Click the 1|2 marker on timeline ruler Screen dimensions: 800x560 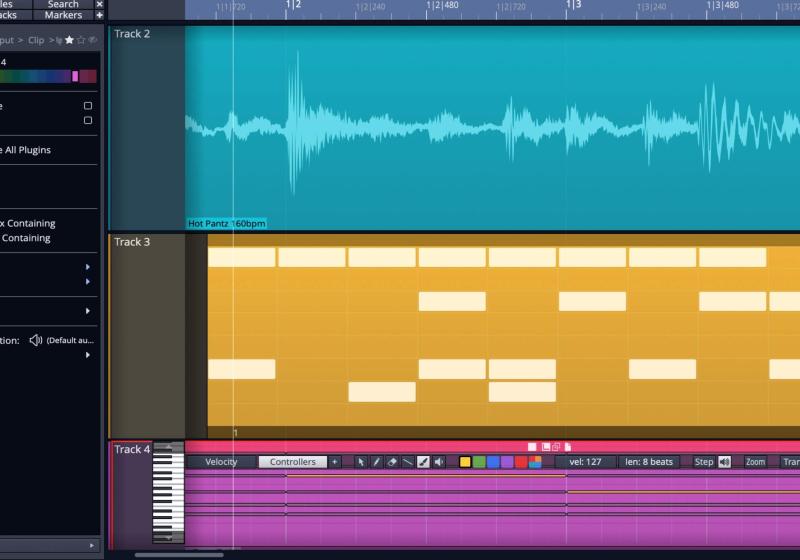[x=292, y=5]
